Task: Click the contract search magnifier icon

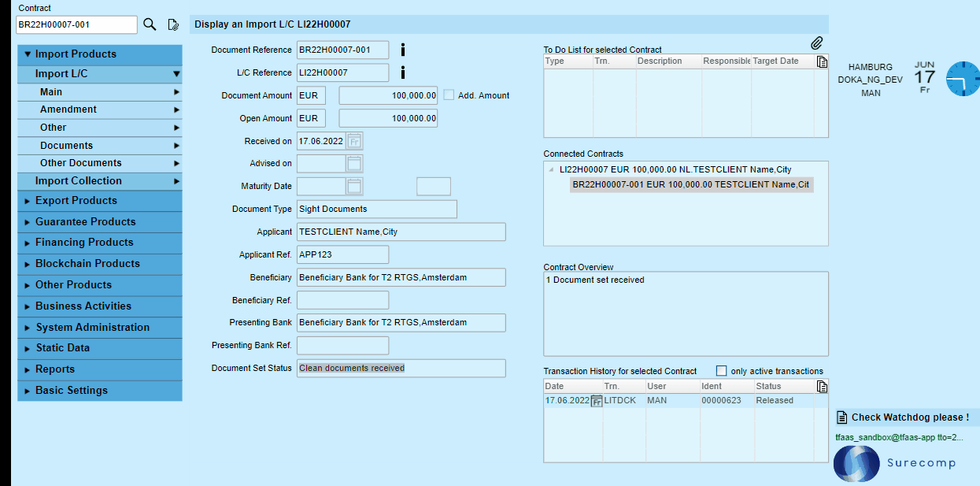Action: coord(150,24)
